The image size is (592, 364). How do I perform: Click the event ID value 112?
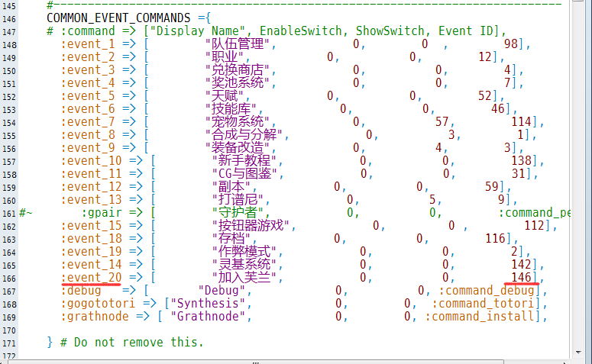click(534, 226)
